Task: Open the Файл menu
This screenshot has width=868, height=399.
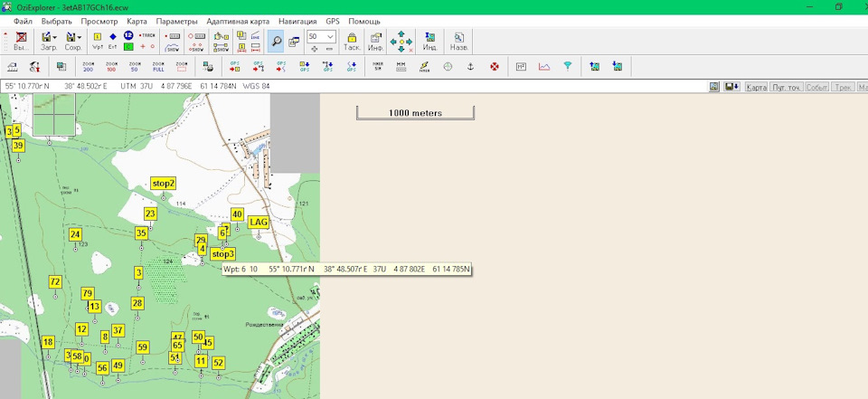Action: coord(23,22)
